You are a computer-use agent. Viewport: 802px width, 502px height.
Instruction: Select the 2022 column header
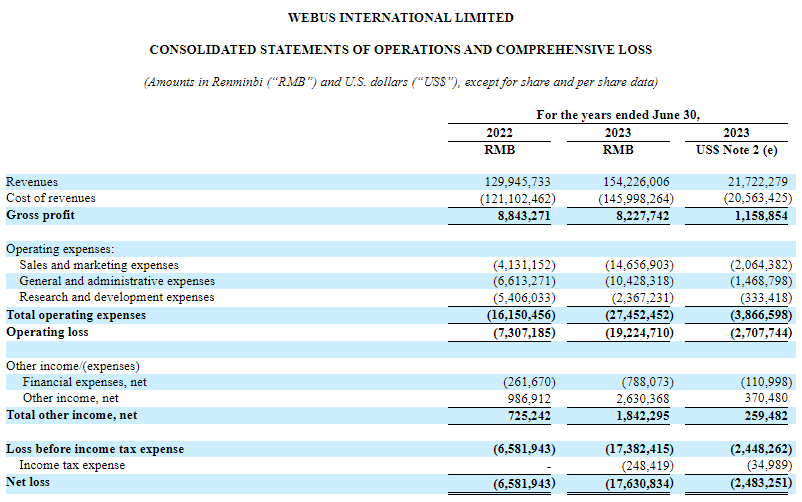pyautogui.click(x=498, y=133)
